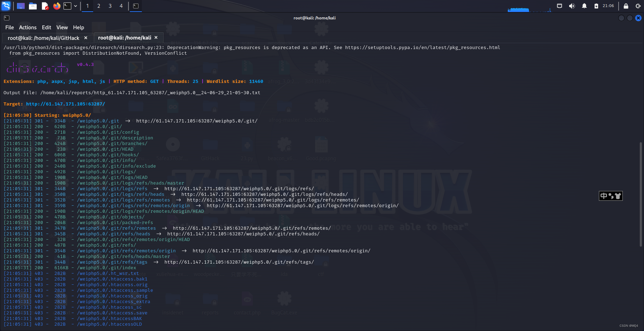Toggle the input method indicator
Screen dimensions: 644x331
(x=610, y=196)
